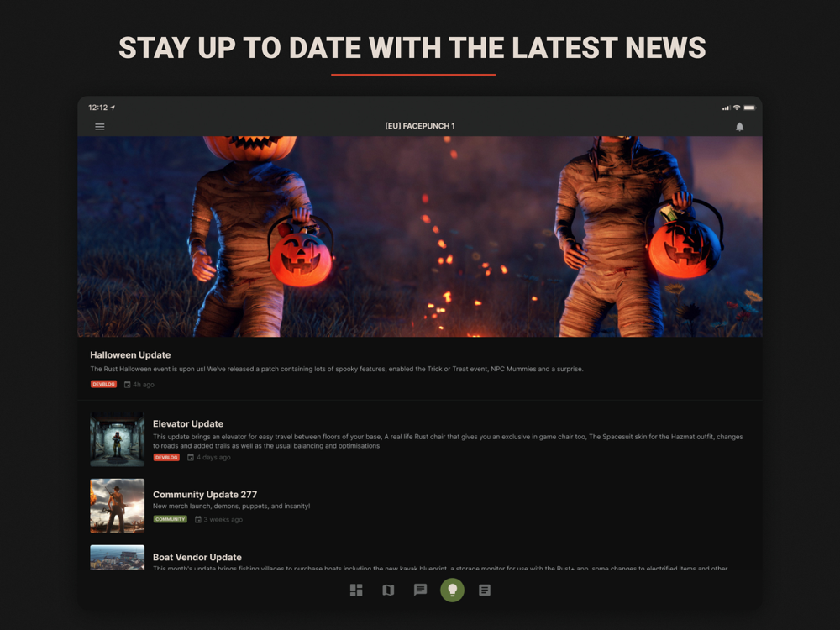Click 'New merch launch, demons, puppets' description
The width and height of the screenshot is (840, 630).
click(x=232, y=506)
